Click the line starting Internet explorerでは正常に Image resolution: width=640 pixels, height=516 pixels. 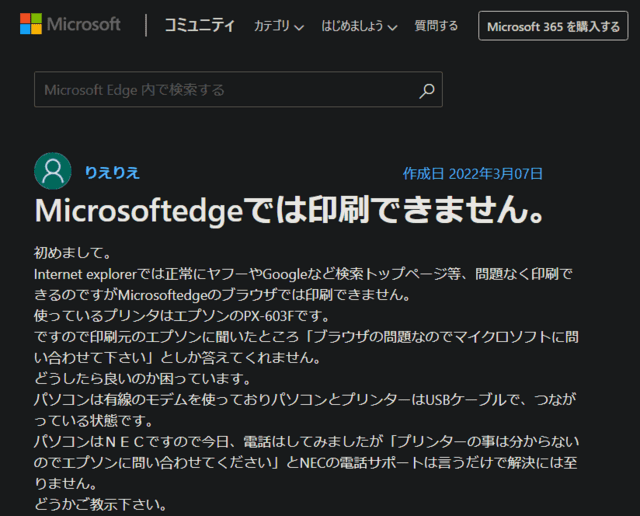tap(303, 274)
